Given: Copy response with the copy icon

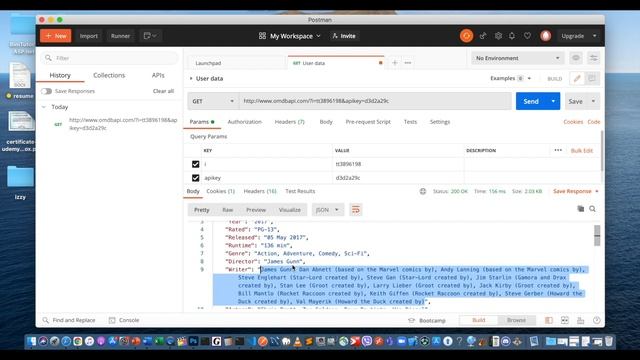Looking at the screenshot, I should tap(580, 209).
